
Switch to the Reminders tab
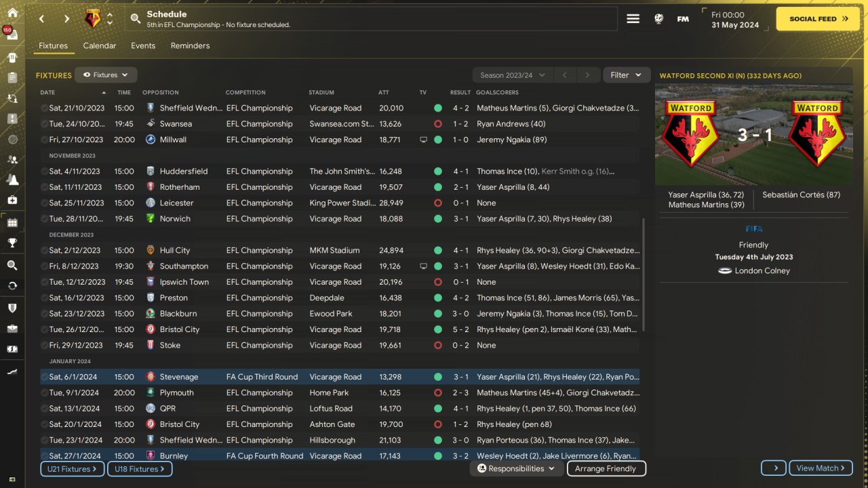click(190, 46)
